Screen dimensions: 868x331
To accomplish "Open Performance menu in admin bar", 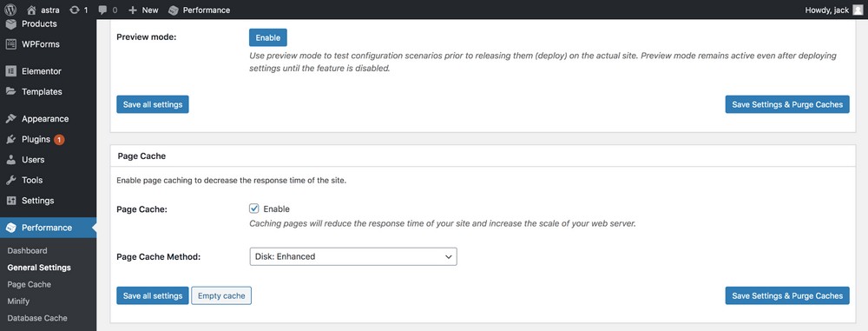I will 207,10.
